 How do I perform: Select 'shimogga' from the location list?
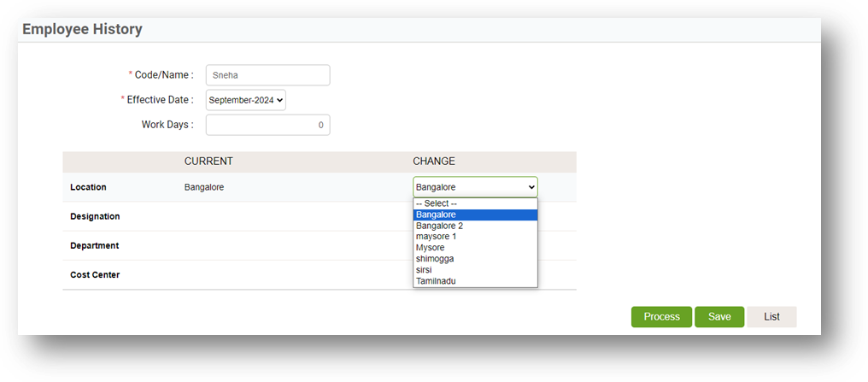tap(475, 259)
